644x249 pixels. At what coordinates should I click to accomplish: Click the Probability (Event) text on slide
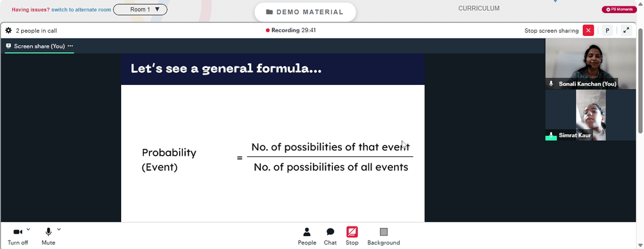169,160
